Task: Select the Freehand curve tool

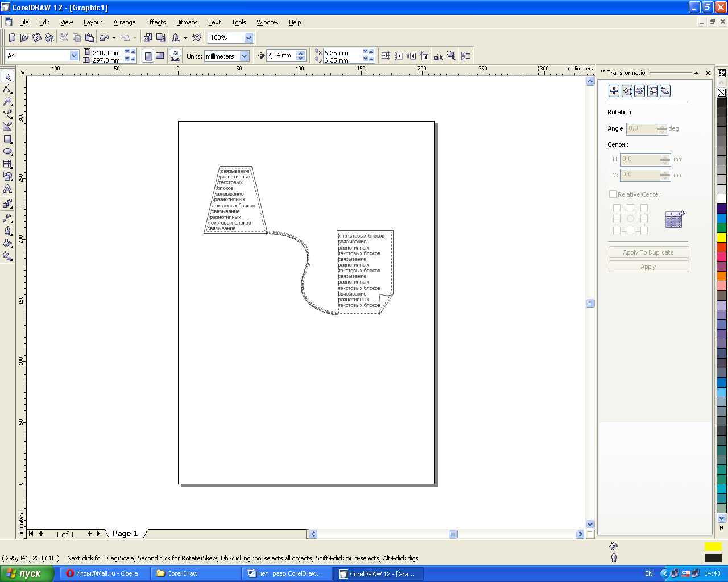Action: pyautogui.click(x=7, y=114)
